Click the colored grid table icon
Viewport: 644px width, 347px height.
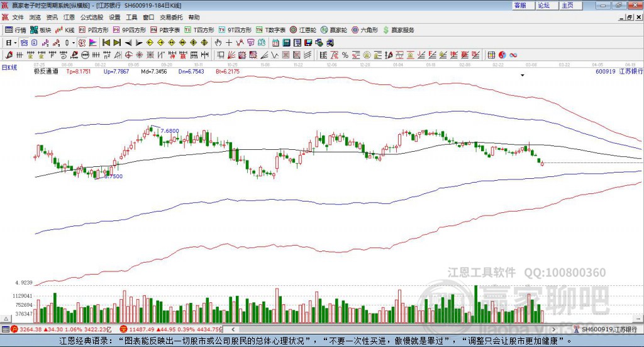point(492,55)
